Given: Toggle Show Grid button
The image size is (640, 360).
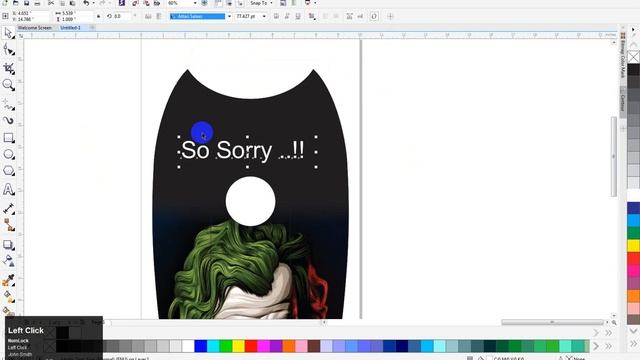Looking at the screenshot, I should coord(229,3).
